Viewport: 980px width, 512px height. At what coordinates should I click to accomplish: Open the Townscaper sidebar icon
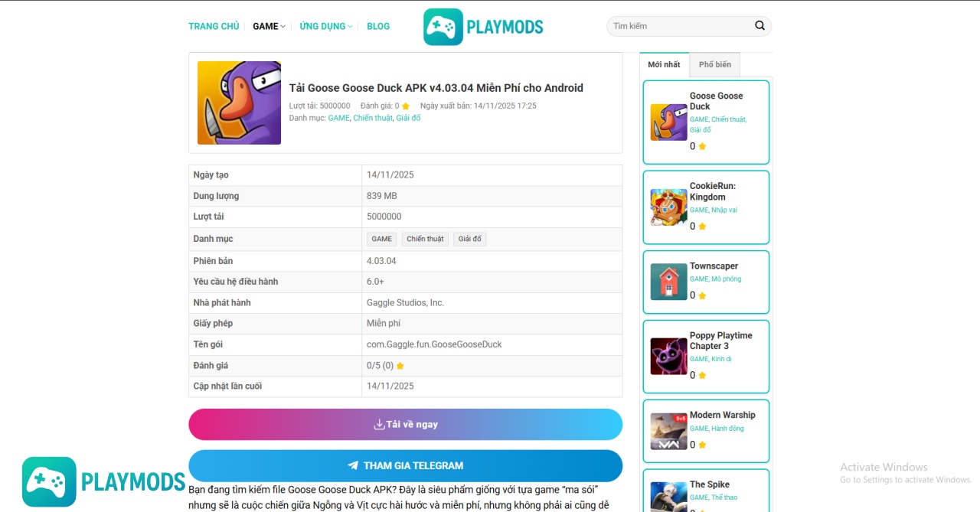(668, 282)
